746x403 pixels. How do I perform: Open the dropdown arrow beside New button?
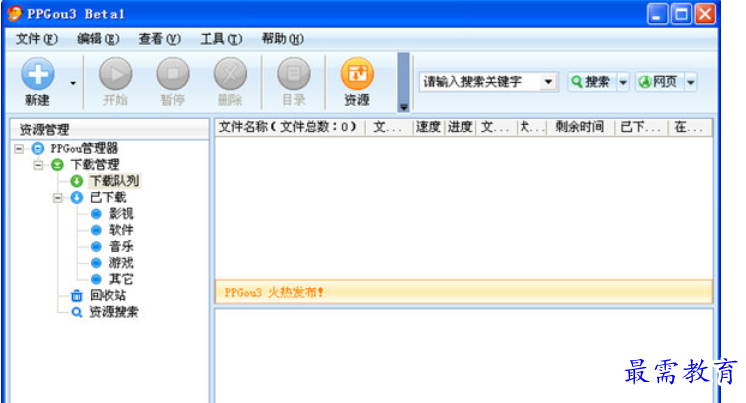(x=73, y=83)
